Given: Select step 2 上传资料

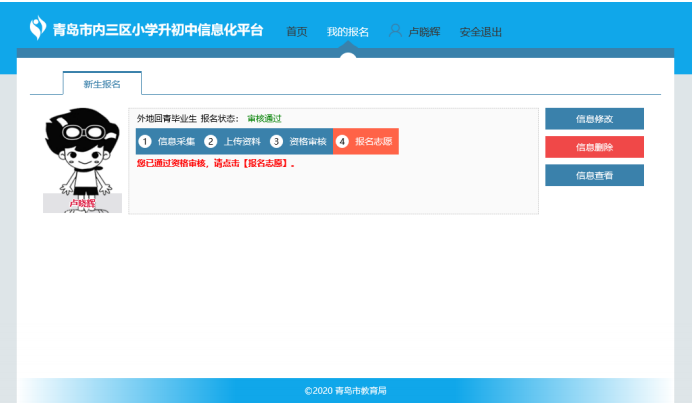Looking at the screenshot, I should (232, 142).
